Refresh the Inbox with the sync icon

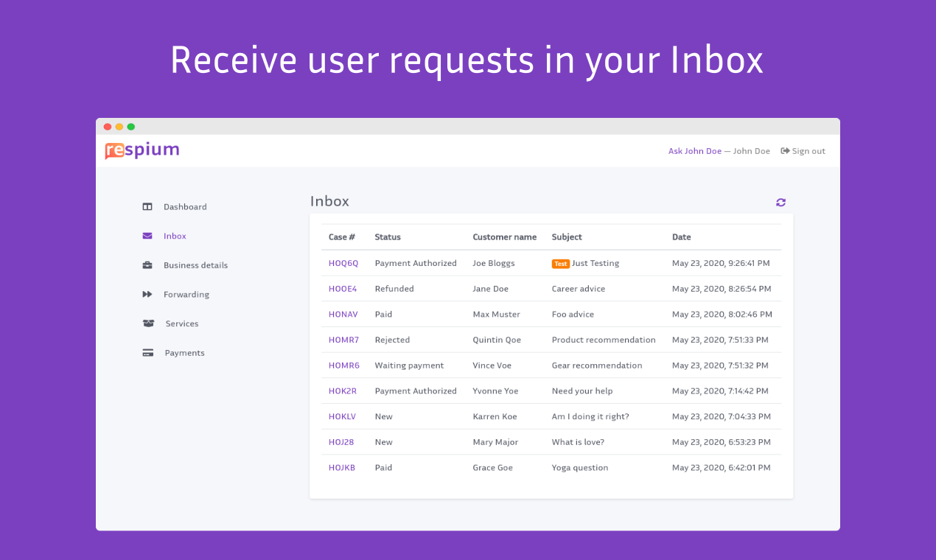click(x=780, y=202)
